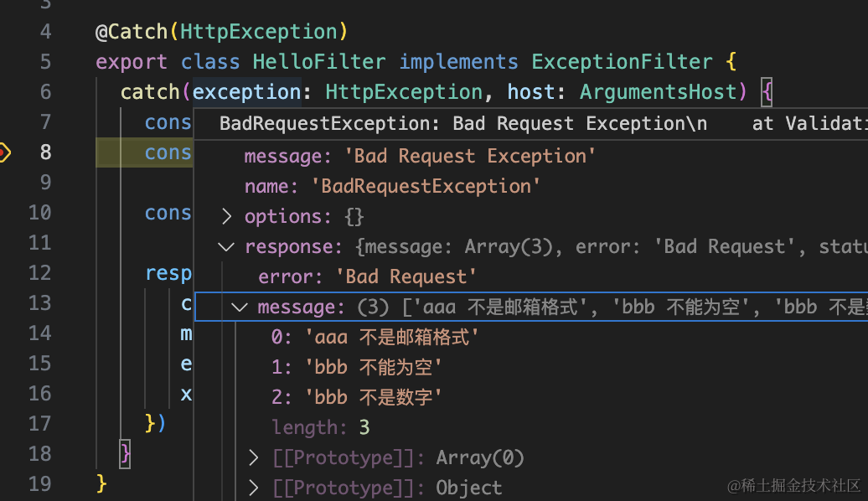The width and height of the screenshot is (868, 501).
Task: Collapse the message array row
Action: pos(239,307)
